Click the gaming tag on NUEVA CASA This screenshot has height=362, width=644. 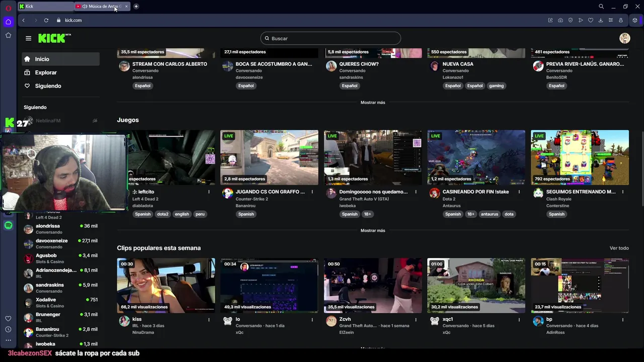click(x=496, y=85)
